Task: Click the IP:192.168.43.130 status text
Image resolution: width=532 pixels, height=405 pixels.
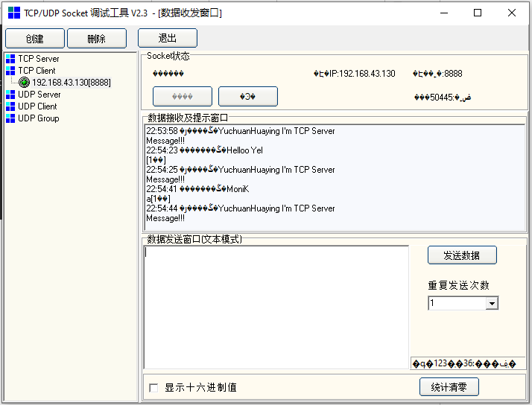Action: pos(354,74)
